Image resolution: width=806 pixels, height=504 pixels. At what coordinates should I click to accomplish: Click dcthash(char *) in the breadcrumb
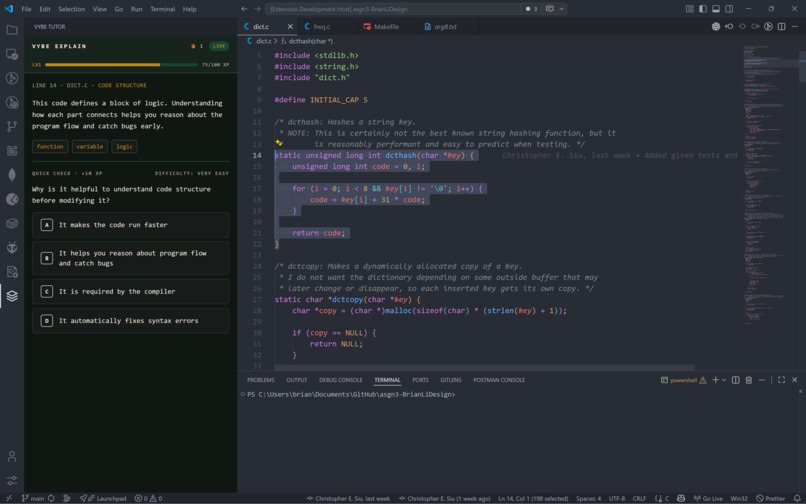tap(310, 41)
